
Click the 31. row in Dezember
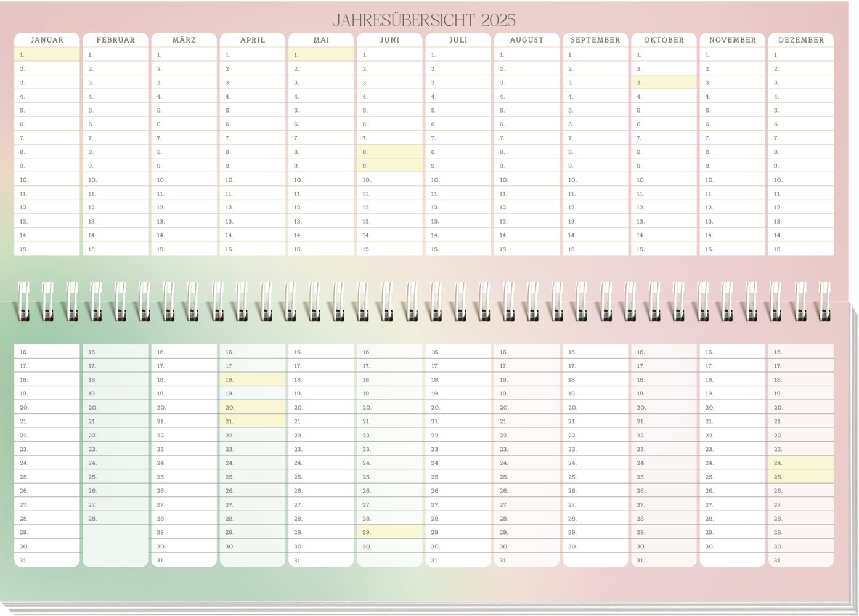[x=801, y=561]
